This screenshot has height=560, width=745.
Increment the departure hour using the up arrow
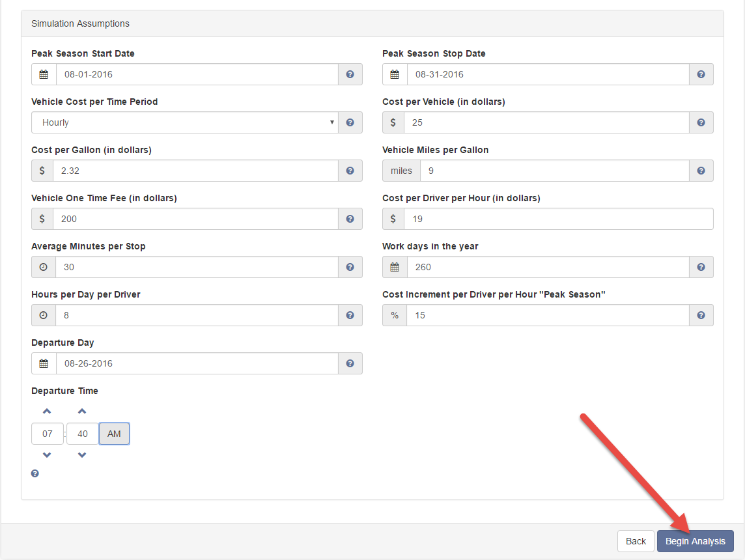pyautogui.click(x=47, y=411)
